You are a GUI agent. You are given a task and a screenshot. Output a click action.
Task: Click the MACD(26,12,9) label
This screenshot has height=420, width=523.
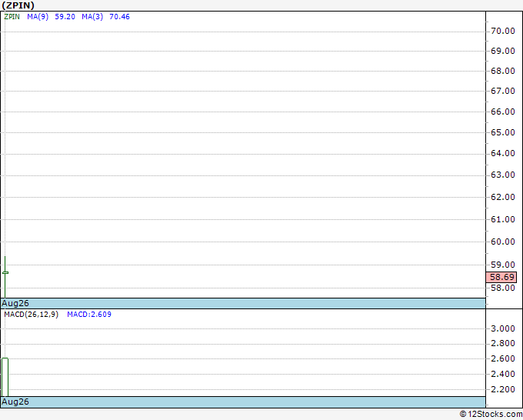pos(32,315)
